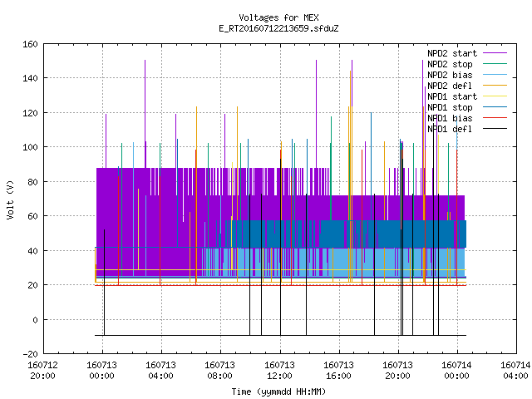Click the 'Volt (V)' y-axis label

10,199
